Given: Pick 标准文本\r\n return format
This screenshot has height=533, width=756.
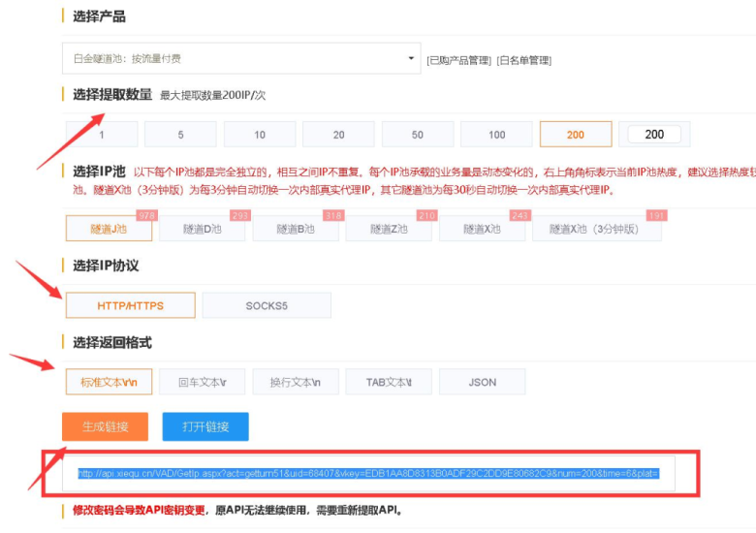Looking at the screenshot, I should tap(109, 382).
